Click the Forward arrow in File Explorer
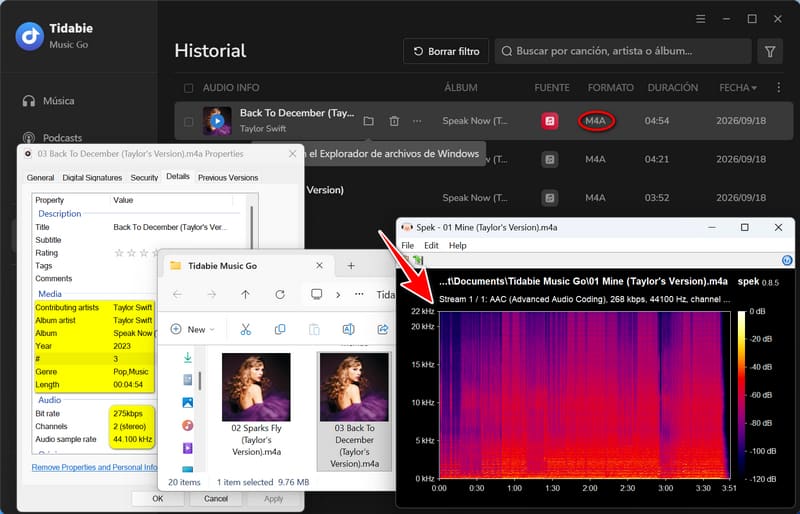This screenshot has width=800, height=514. (x=211, y=295)
